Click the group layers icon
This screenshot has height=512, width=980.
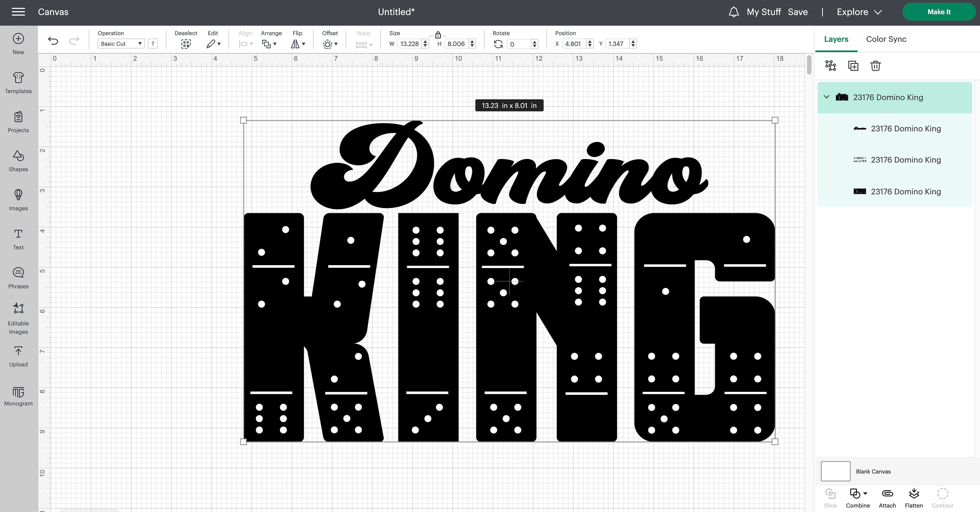[830, 65]
